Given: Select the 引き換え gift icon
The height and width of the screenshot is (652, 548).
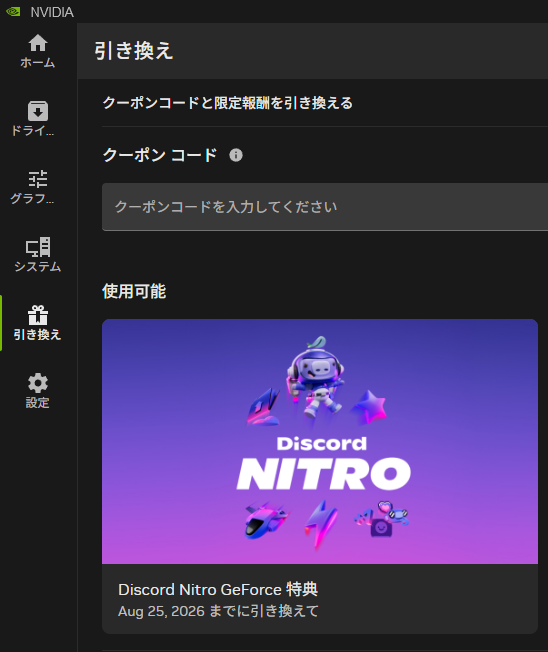Looking at the screenshot, I should [x=38, y=315].
